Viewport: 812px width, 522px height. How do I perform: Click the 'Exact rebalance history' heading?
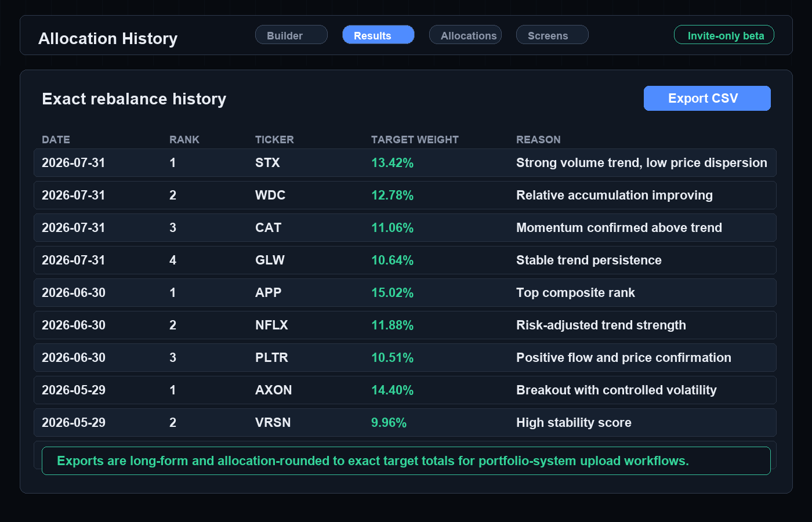tap(134, 99)
